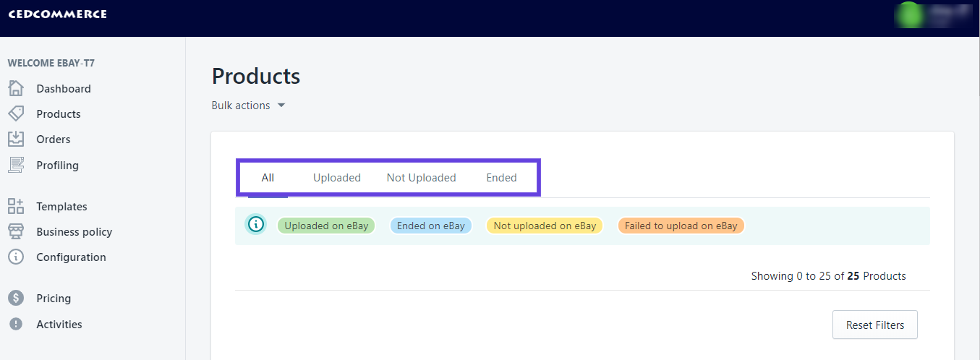Click the CedCommerce logo in header
Image resolution: width=980 pixels, height=360 pixels.
[57, 14]
